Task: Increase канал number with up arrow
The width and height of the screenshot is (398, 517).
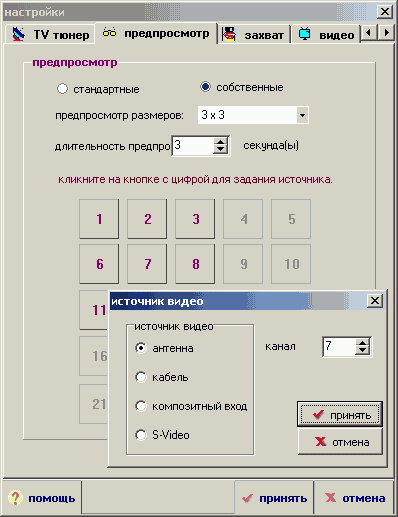Action: click(x=362, y=342)
